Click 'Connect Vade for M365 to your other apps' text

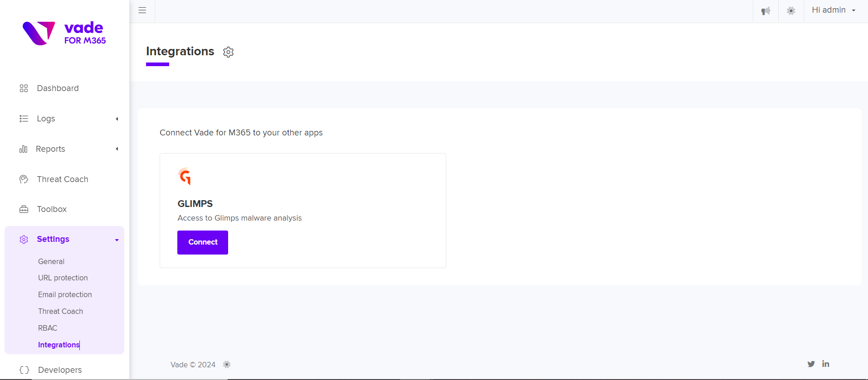point(241,133)
